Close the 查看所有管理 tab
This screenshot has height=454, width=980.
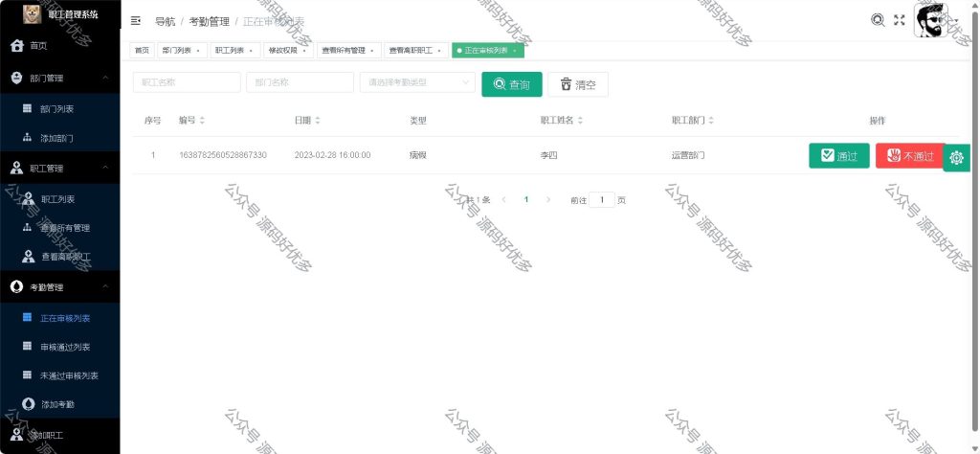[372, 52]
